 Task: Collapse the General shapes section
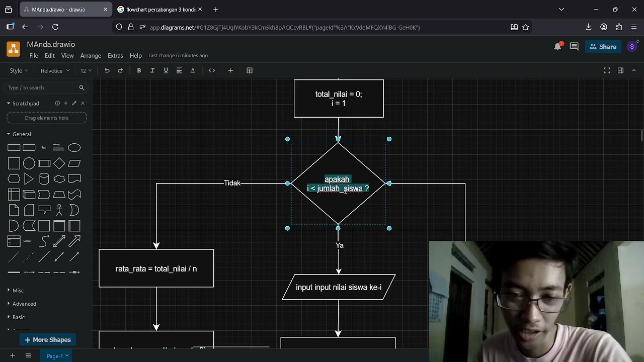coord(21,134)
